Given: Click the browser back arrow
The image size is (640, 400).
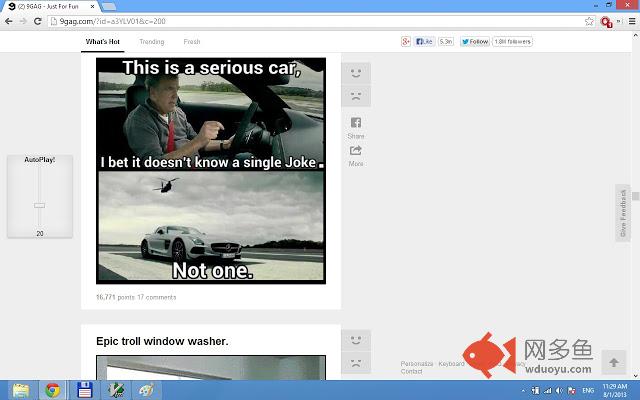Looking at the screenshot, I should [x=9, y=21].
